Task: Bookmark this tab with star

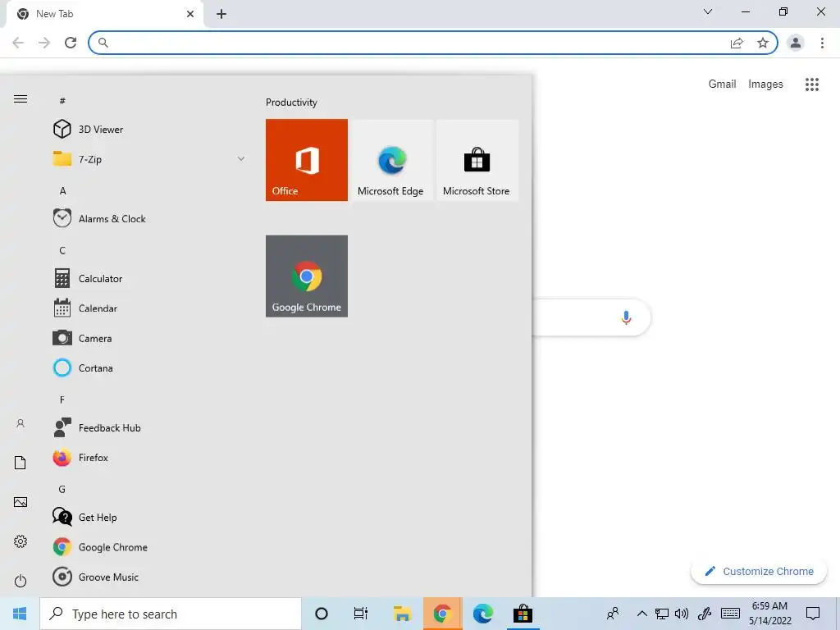Action: coord(763,43)
